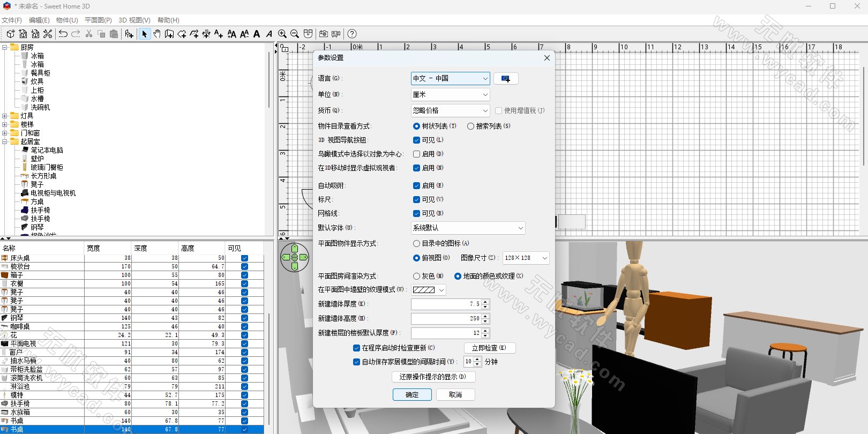Image resolution: width=868 pixels, height=434 pixels.
Task: Click the Cut scissors toolbar icon
Action: pos(89,34)
